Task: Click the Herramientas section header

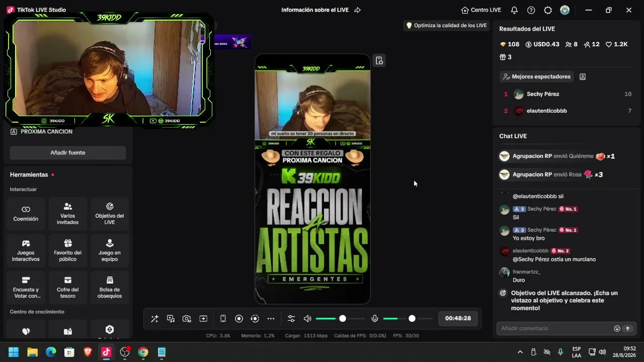Action: click(29, 174)
